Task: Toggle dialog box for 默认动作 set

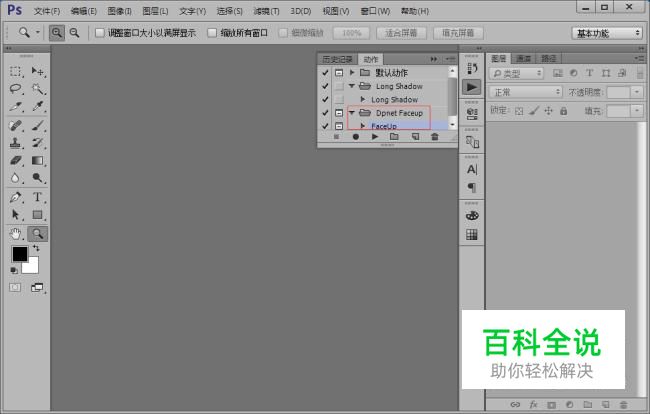Action: coord(339,73)
